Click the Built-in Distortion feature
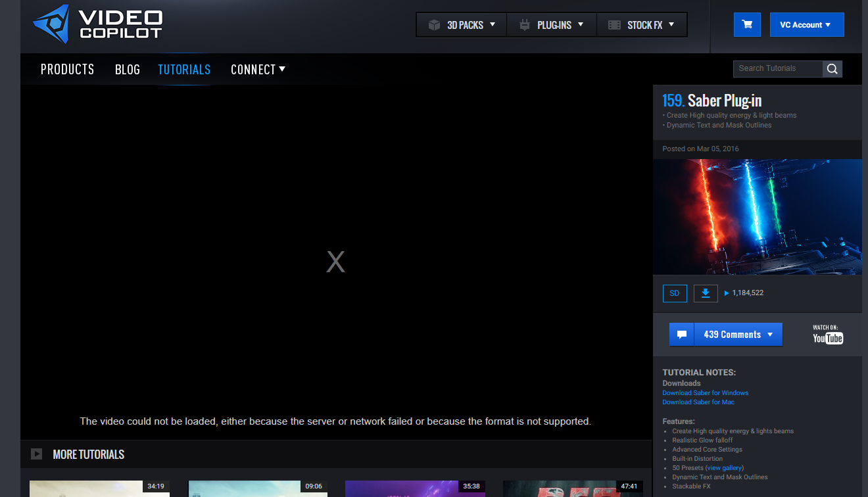 pyautogui.click(x=697, y=459)
